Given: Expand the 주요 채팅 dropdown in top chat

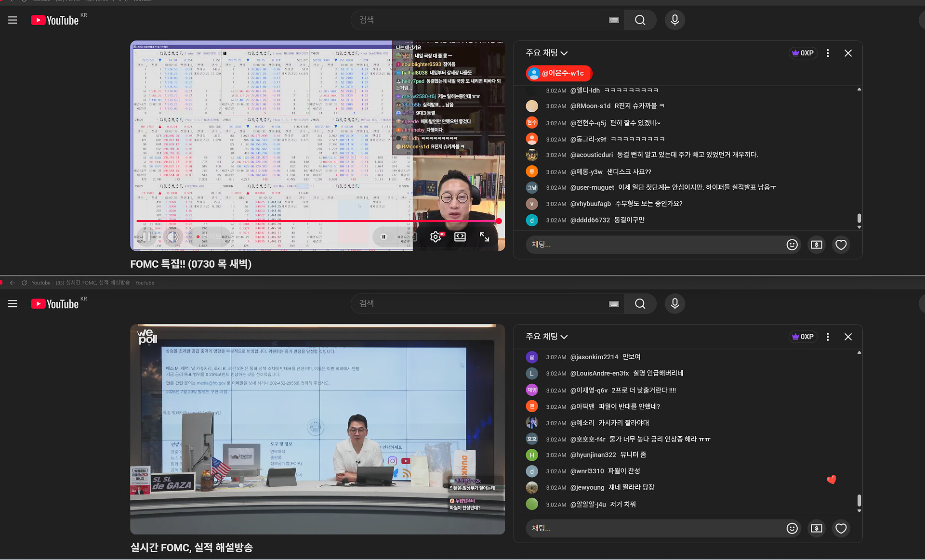Looking at the screenshot, I should (x=547, y=53).
